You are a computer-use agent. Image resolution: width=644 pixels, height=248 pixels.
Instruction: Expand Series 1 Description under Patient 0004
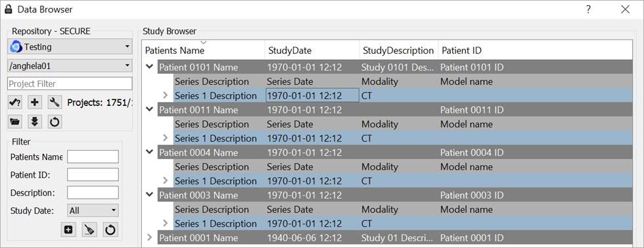(166, 181)
